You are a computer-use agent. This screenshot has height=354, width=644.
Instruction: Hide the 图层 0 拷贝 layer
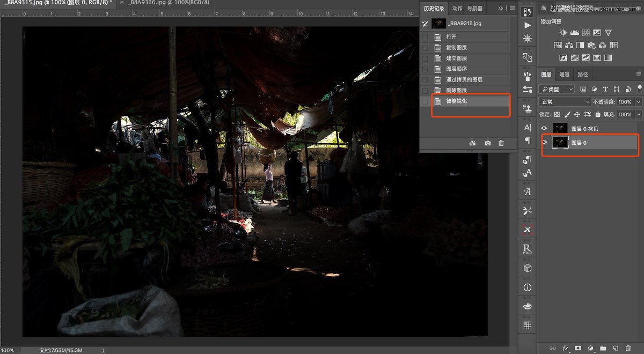point(544,128)
